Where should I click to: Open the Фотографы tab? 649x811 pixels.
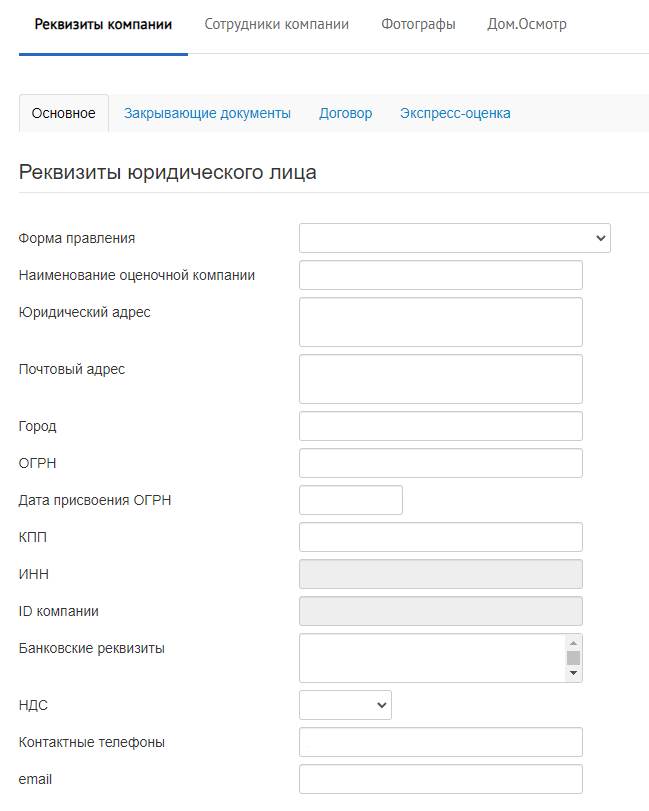tap(418, 24)
